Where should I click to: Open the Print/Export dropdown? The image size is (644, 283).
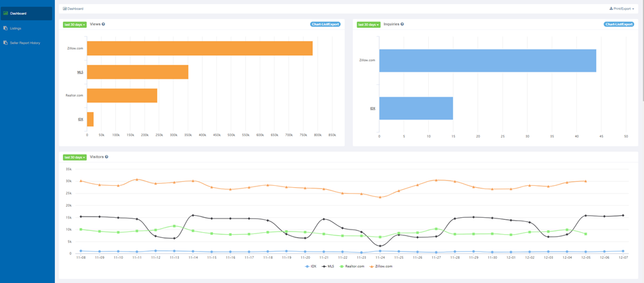coord(622,8)
